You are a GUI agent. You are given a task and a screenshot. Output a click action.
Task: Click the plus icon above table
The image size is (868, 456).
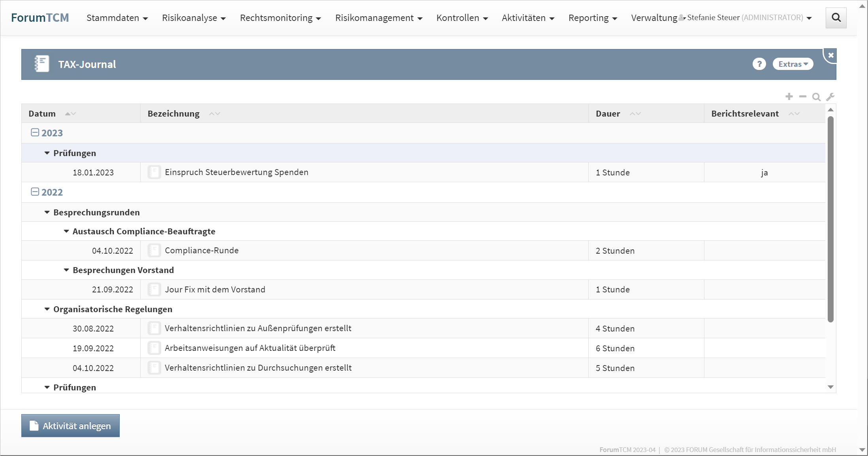[x=789, y=96]
